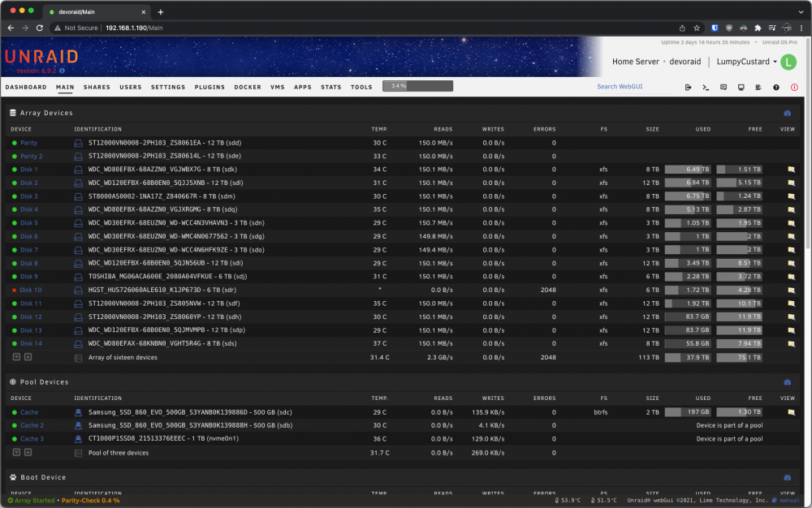812x508 pixels.
Task: Go to Shares tab
Action: click(x=97, y=88)
